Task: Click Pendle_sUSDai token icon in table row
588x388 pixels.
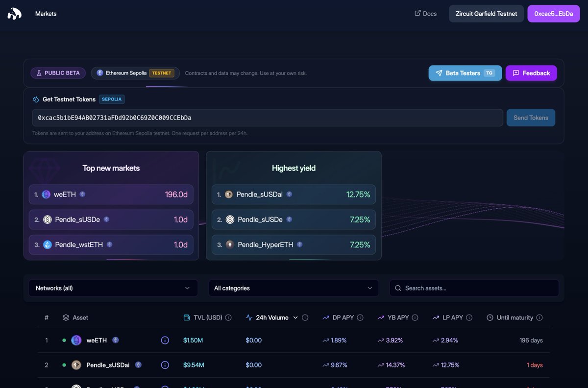Action: [76, 365]
